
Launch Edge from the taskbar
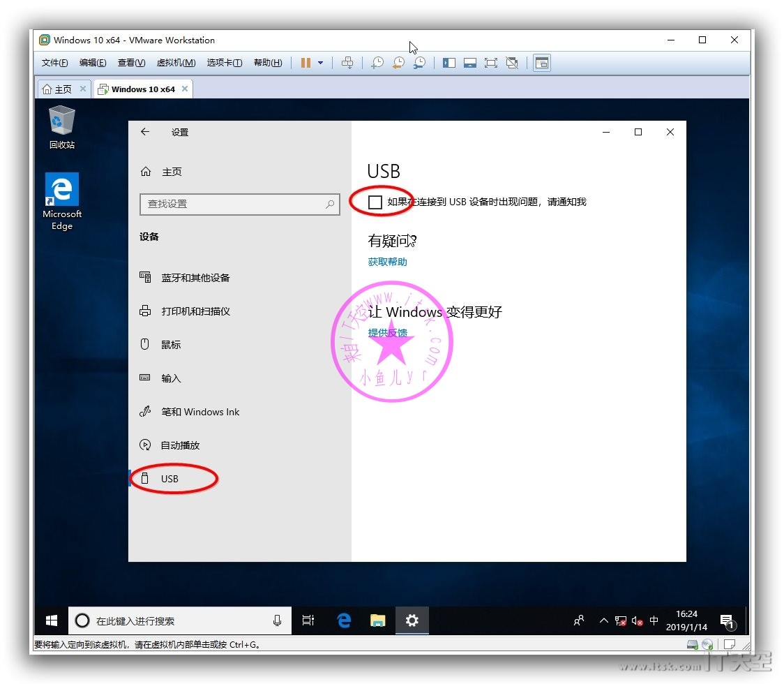click(x=344, y=621)
